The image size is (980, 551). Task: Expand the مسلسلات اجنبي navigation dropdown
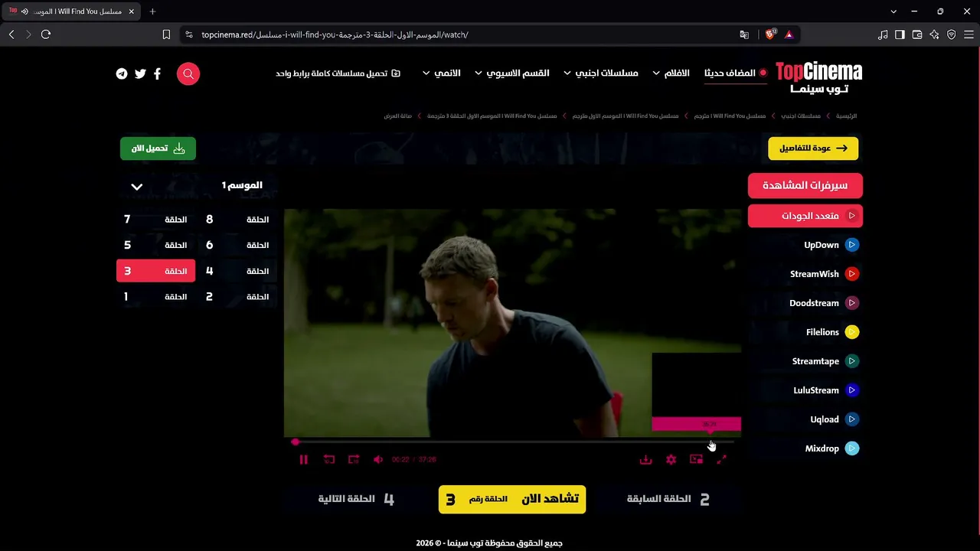pyautogui.click(x=601, y=73)
